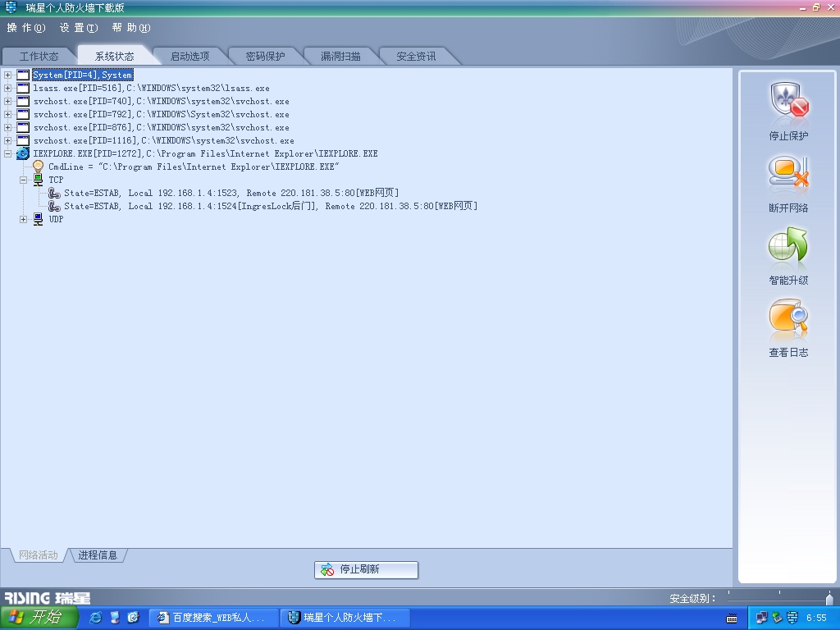This screenshot has width=840, height=630.
Task: Collapse the TCP connections node
Action: [23, 180]
